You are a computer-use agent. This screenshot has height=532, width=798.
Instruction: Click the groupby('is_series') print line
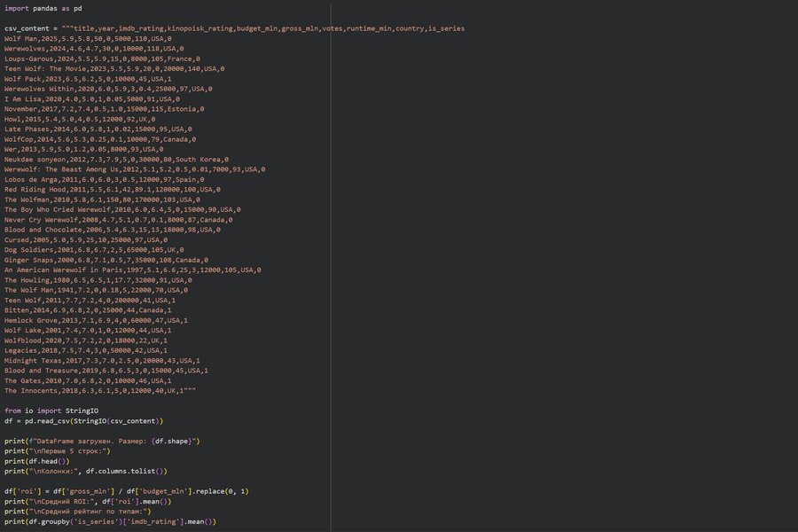click(x=111, y=522)
